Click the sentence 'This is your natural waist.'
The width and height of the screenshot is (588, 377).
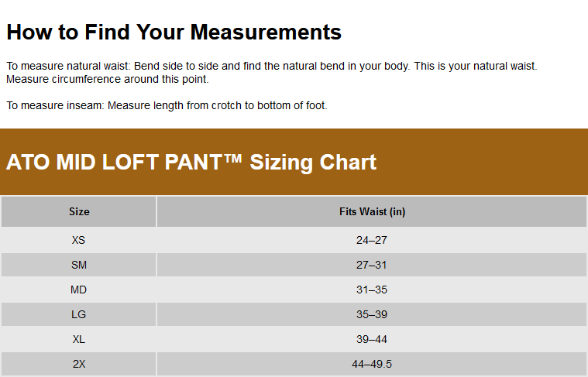coord(475,67)
